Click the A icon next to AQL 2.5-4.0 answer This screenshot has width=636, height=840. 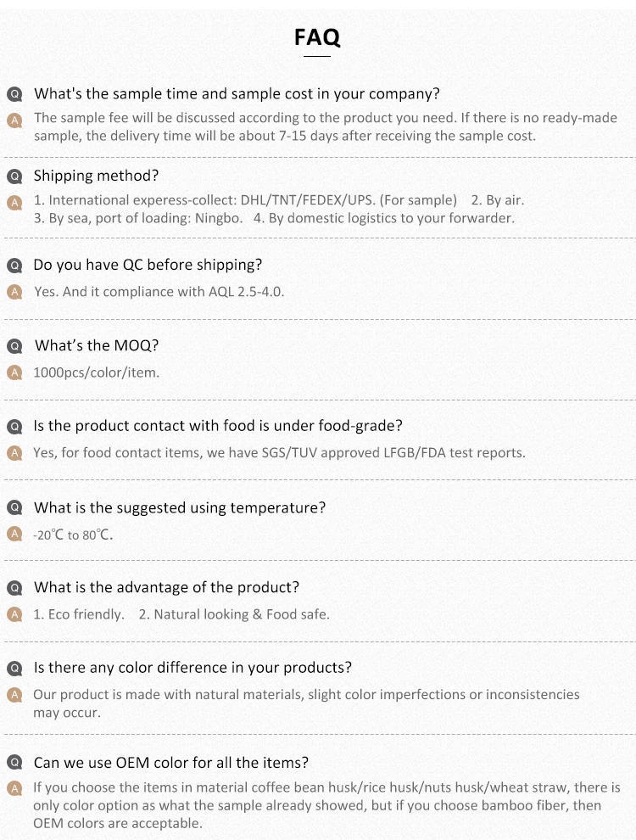[14, 292]
